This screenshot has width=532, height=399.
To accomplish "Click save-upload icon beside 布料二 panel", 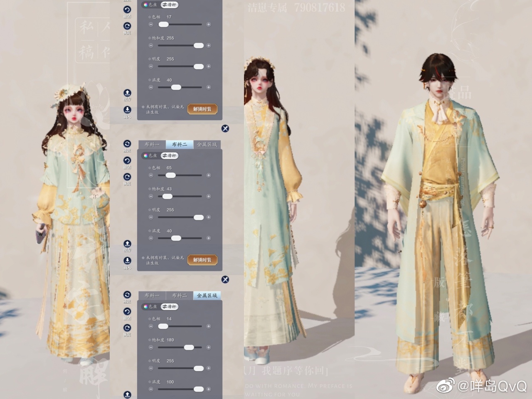I will (x=127, y=244).
